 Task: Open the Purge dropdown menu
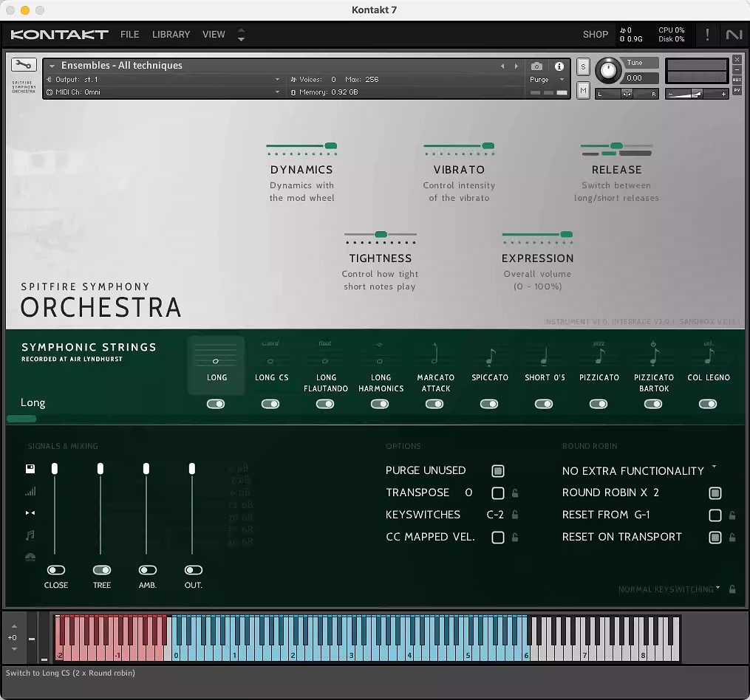546,80
